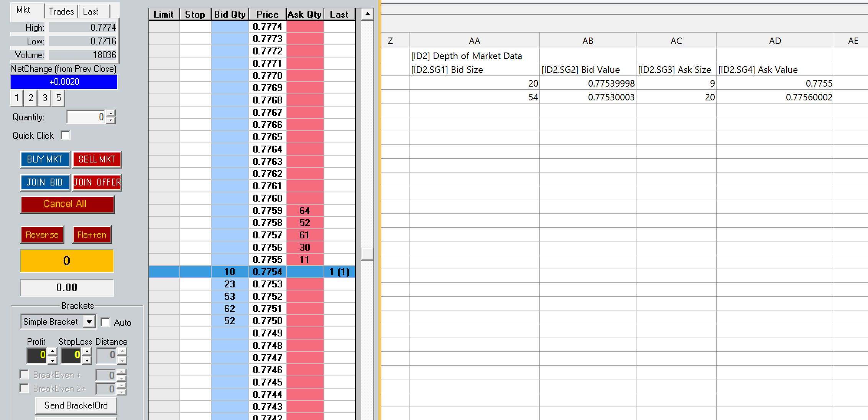Viewport: 868px width, 420px height.
Task: Select quantity preset 5 button
Action: 58,98
